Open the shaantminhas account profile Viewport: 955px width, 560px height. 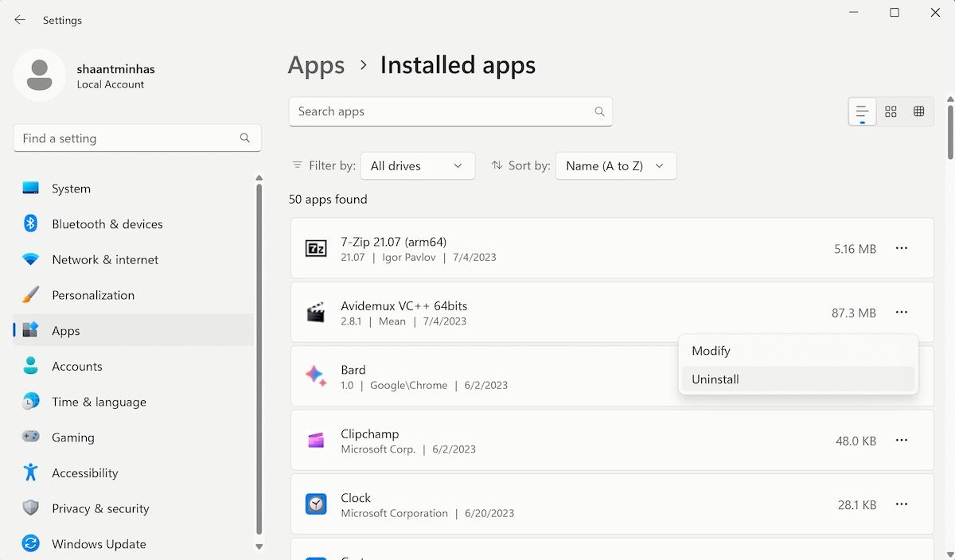pyautogui.click(x=90, y=75)
